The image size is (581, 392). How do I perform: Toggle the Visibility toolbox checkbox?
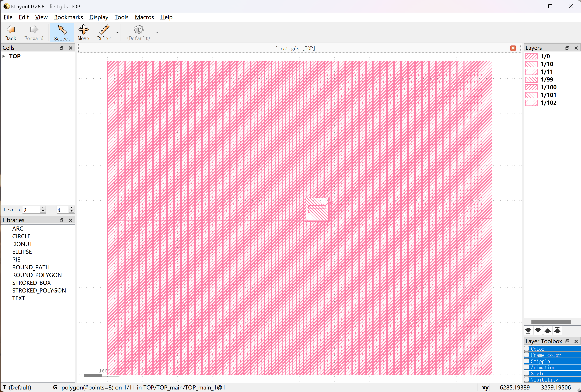click(527, 380)
